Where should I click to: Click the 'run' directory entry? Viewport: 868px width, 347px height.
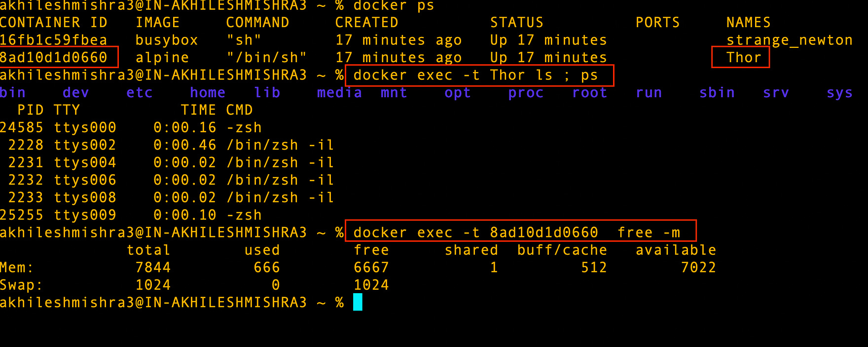(x=649, y=92)
